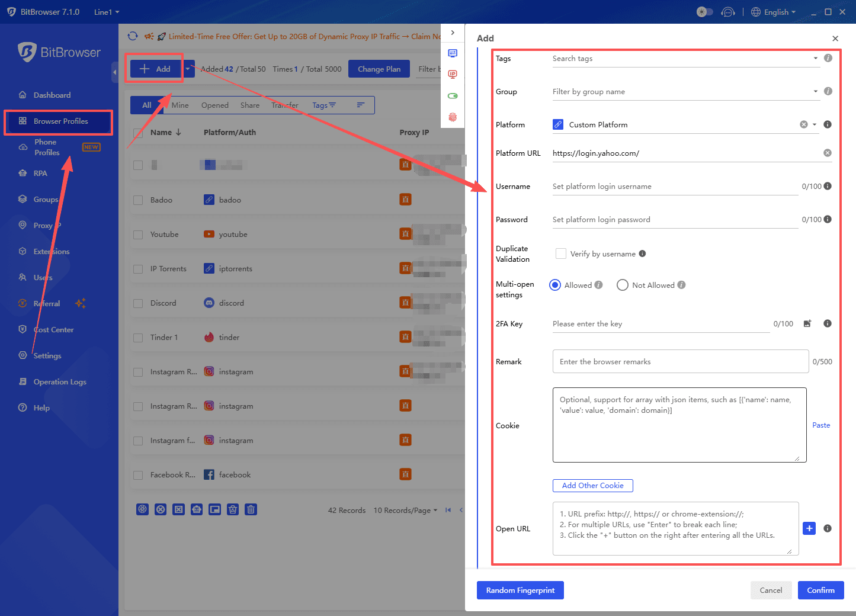Click the blue plus button beside Open URL
Viewport: 856px width, 616px height.
coord(809,528)
